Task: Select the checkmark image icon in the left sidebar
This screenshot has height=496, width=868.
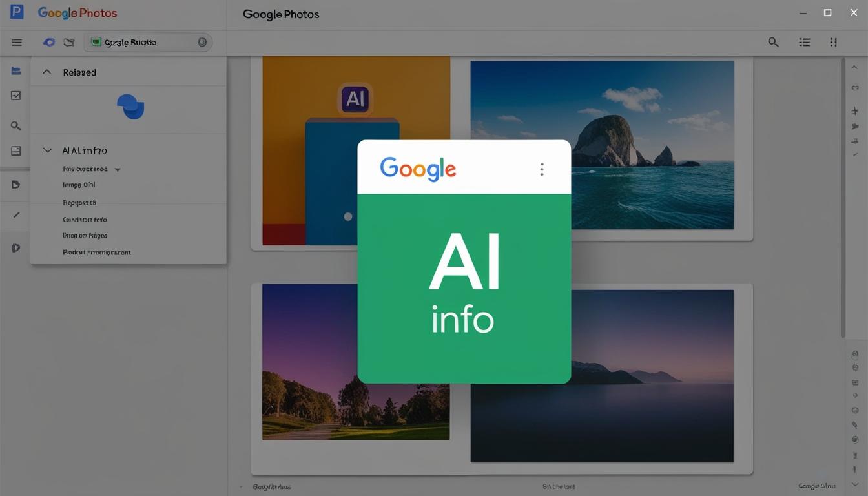Action: (16, 96)
